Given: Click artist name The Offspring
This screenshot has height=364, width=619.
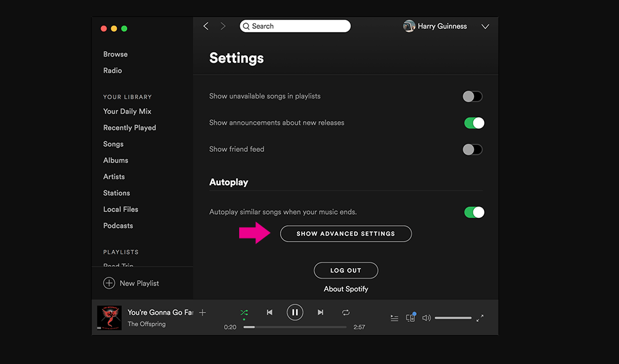Looking at the screenshot, I should click(x=146, y=324).
